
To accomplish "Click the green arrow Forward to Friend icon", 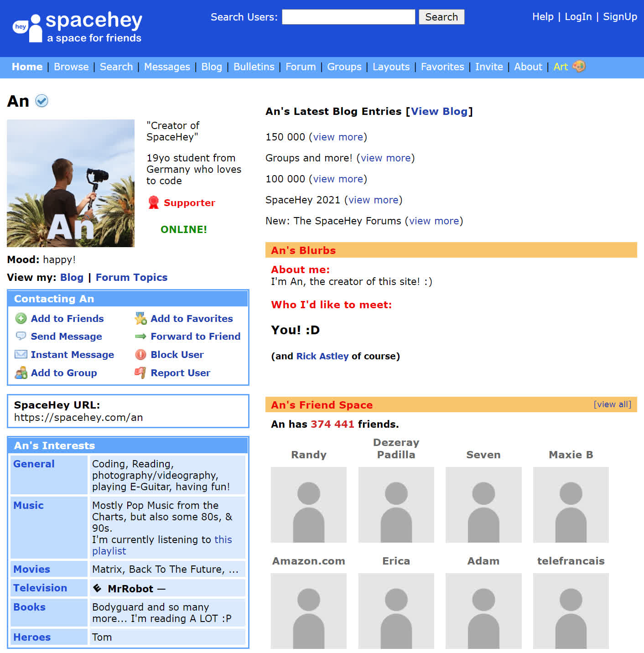I will [141, 336].
